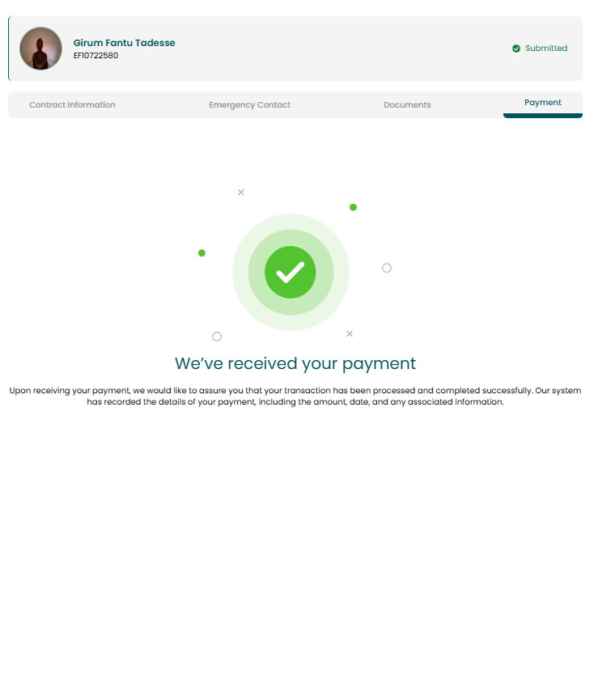Image resolution: width=594 pixels, height=700 pixels.
Task: Click the Submitted status label
Action: click(545, 49)
